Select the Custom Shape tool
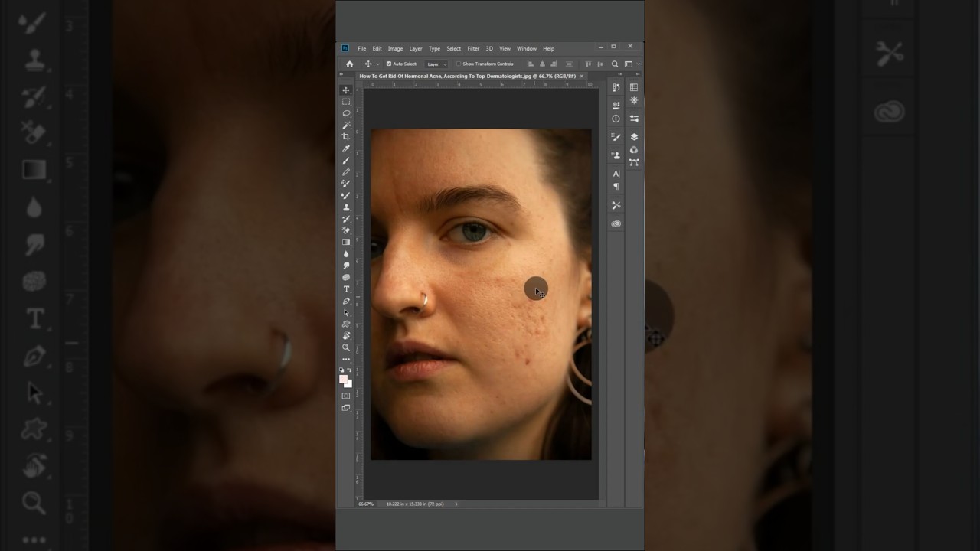This screenshot has height=551, width=980. (x=346, y=324)
